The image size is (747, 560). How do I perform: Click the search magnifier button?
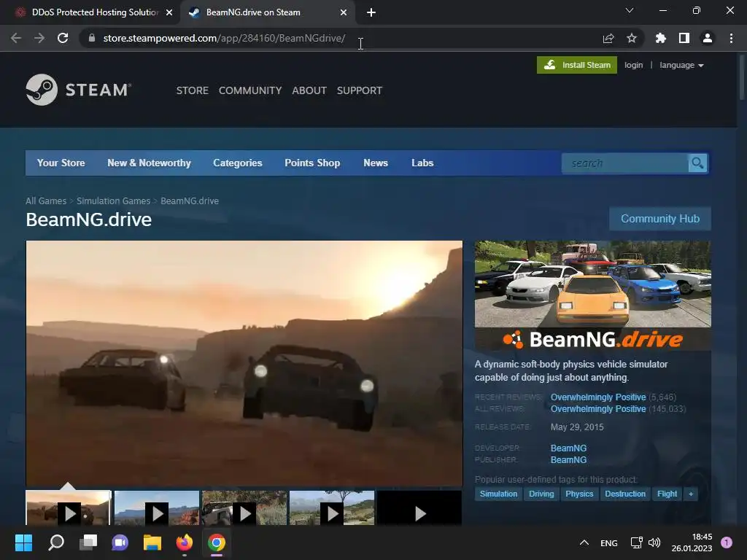[697, 163]
